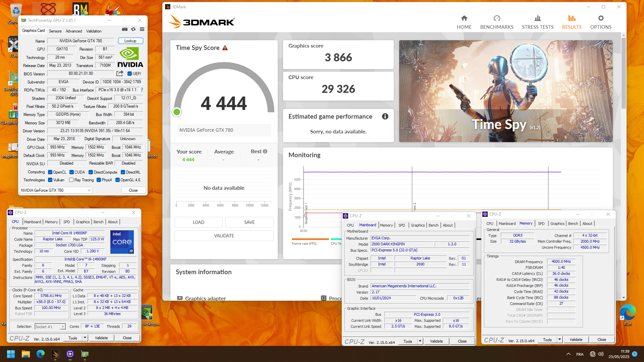Click the info icon beside Estimated game performance
The height and width of the screenshot is (362, 644).
385,116
